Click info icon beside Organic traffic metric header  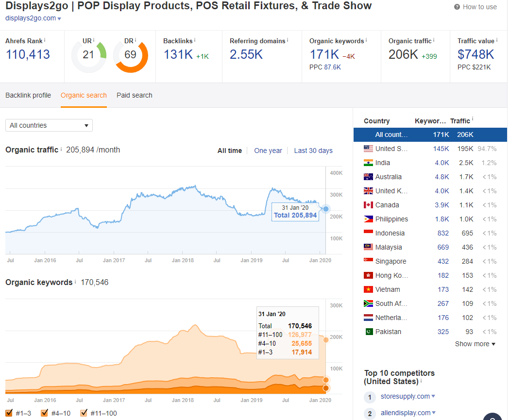point(434,40)
